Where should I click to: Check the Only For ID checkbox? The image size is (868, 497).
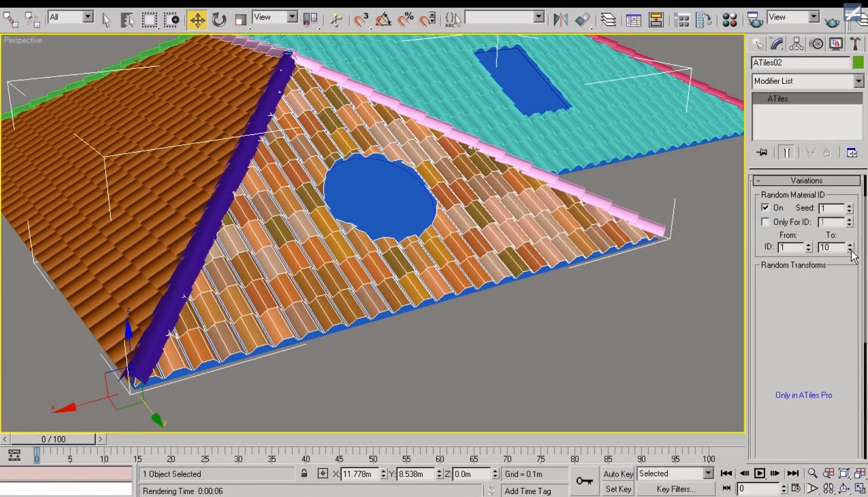[765, 222]
